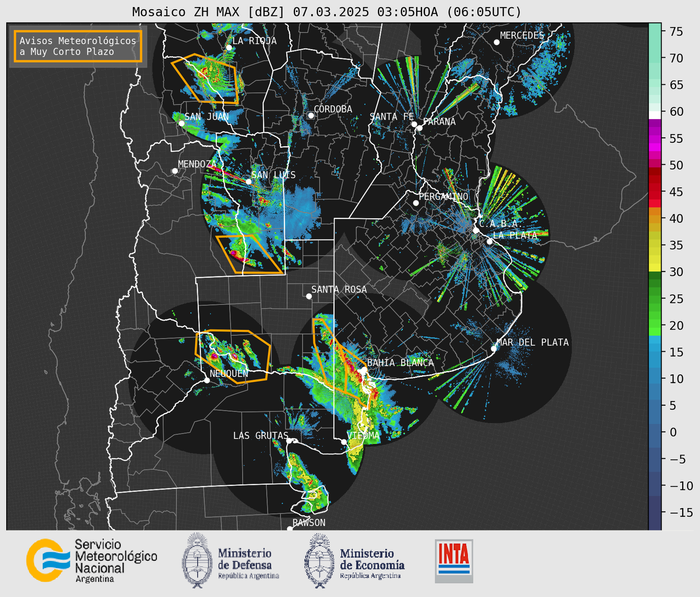Click the PARANA city marker dot

click(420, 128)
